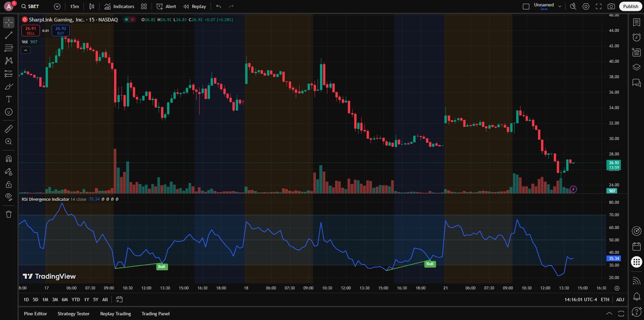Expand the Unnamed layout dropdown arrow
Image resolution: width=644 pixels, height=320 pixels.
[560, 6]
